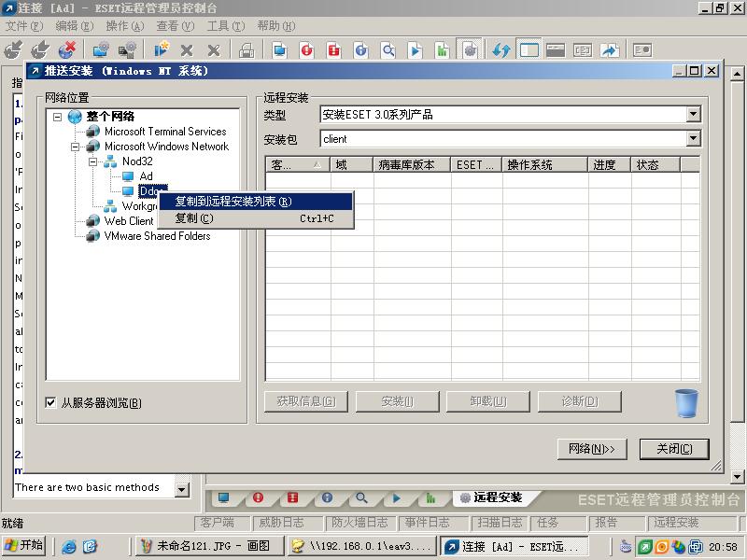
Task: Open the 类型 installation type dropdown
Action: [x=694, y=113]
